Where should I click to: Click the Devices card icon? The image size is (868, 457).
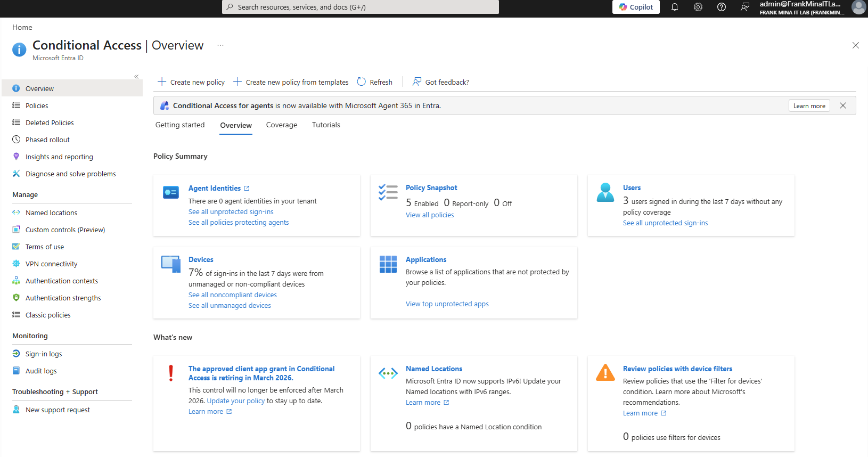click(x=171, y=264)
